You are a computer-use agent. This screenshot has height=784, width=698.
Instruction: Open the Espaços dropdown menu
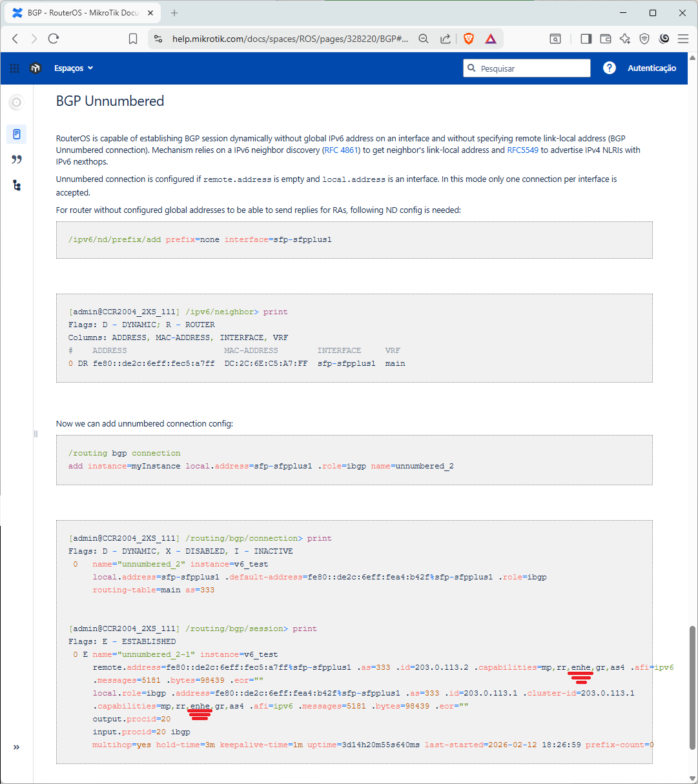point(74,68)
